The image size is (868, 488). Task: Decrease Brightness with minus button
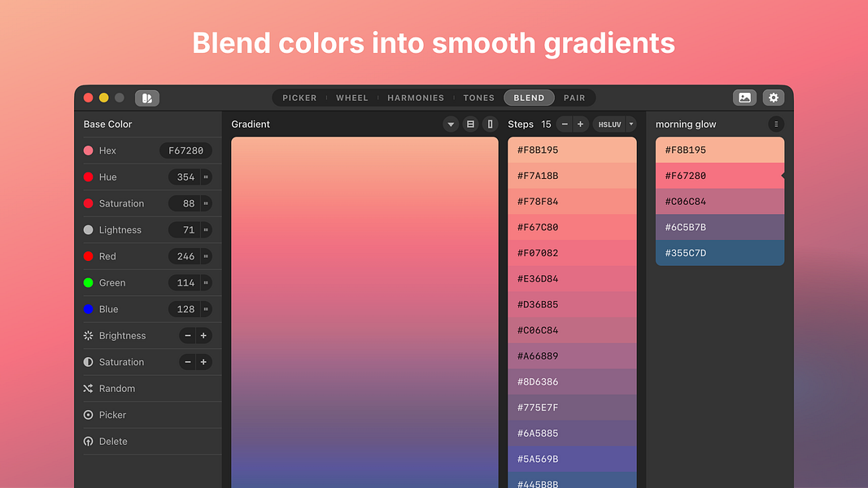pos(188,336)
